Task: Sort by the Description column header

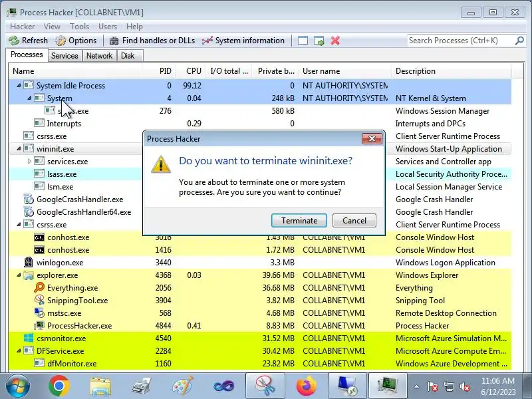Action: pos(452,71)
